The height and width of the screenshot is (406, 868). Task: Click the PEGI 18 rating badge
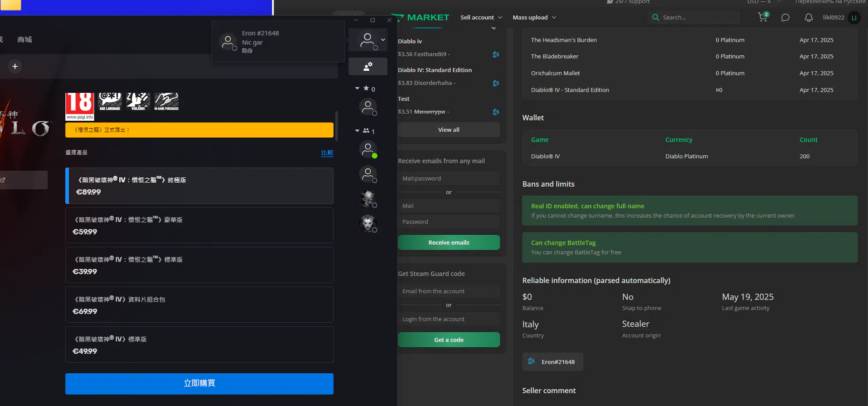point(80,106)
